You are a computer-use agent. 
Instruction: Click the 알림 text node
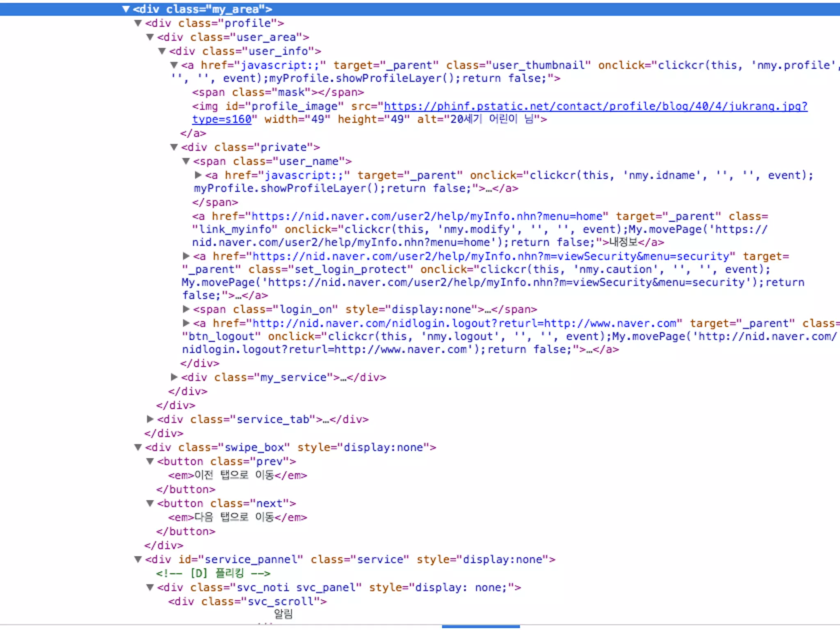283,614
